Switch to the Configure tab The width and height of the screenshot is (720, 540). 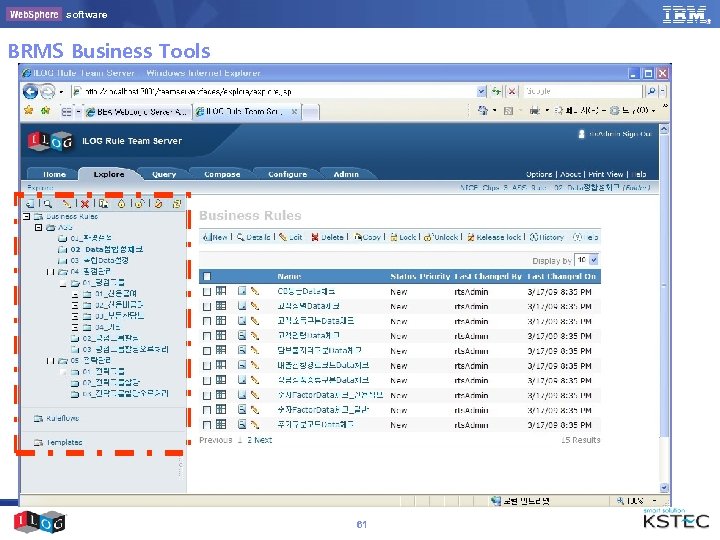287,174
